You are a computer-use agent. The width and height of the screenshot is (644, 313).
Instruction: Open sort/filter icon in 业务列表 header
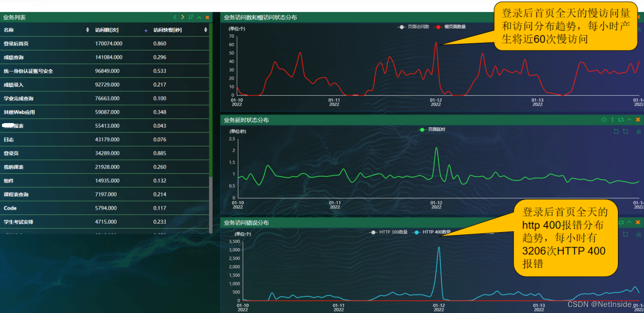point(191,17)
